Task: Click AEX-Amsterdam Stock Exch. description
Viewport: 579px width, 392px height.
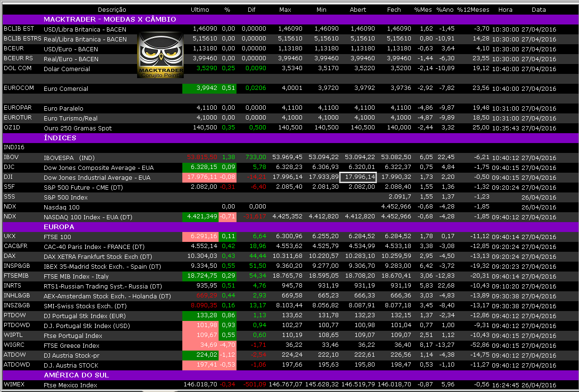Action: 107,296
